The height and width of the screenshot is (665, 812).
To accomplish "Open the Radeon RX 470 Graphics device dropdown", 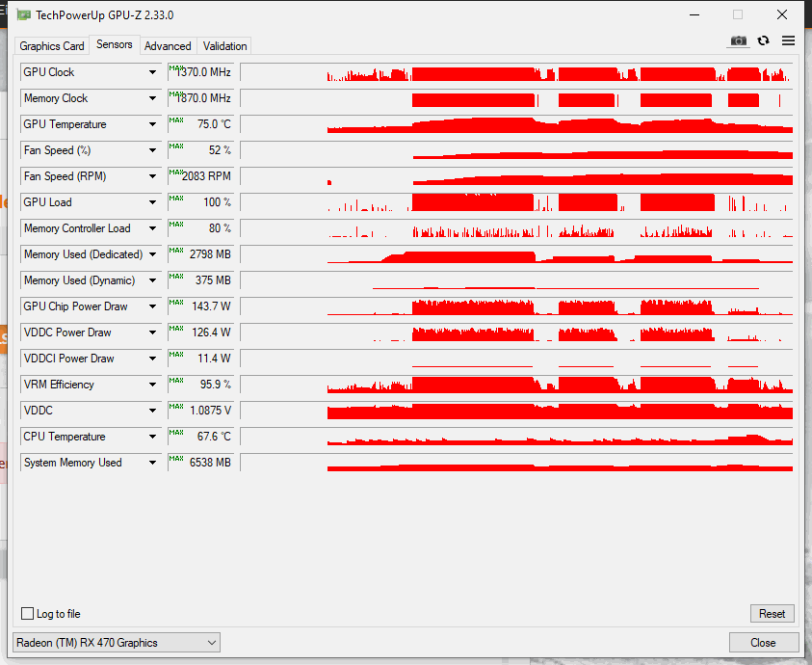I will coord(117,643).
